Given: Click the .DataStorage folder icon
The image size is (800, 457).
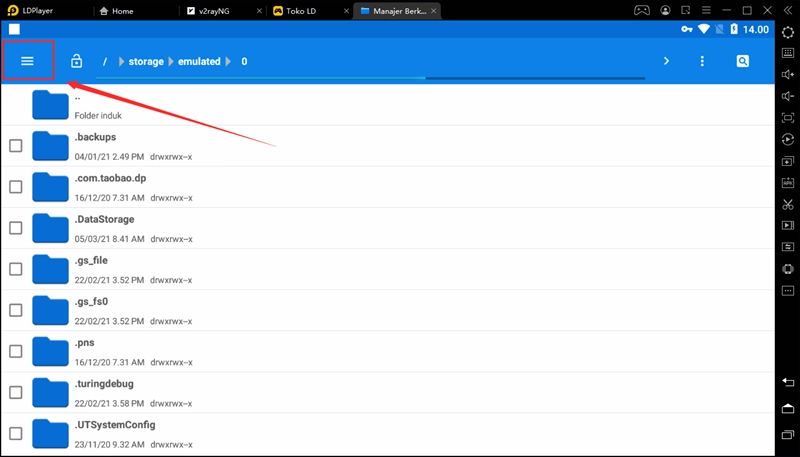Looking at the screenshot, I should tap(50, 228).
